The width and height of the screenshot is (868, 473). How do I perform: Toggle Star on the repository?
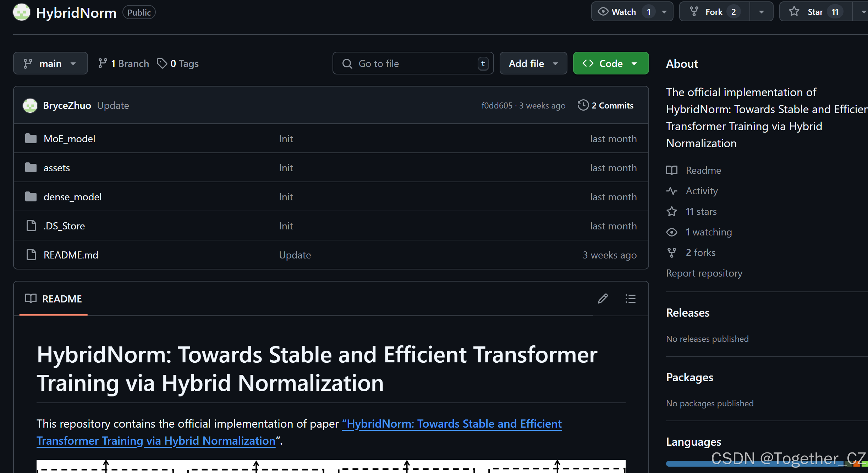coord(815,12)
